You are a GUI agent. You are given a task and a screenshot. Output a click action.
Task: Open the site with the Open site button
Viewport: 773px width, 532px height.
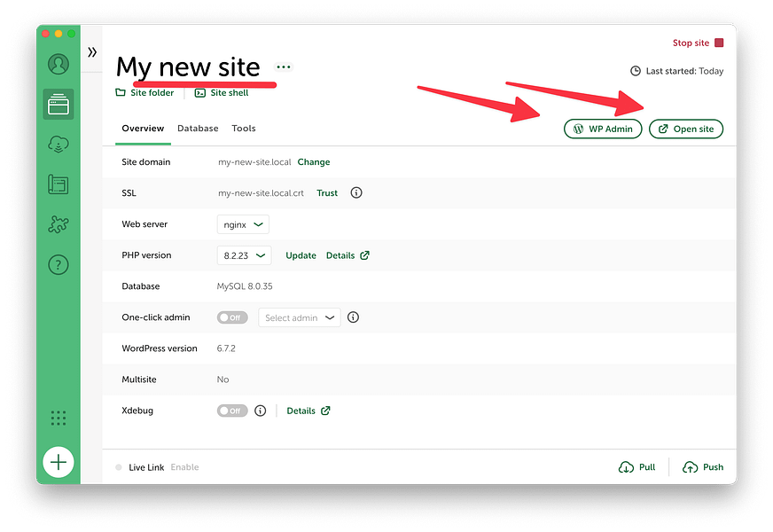686,129
